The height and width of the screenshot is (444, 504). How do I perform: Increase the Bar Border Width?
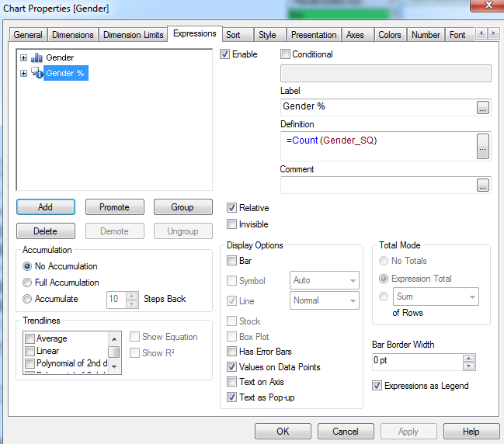tap(468, 358)
